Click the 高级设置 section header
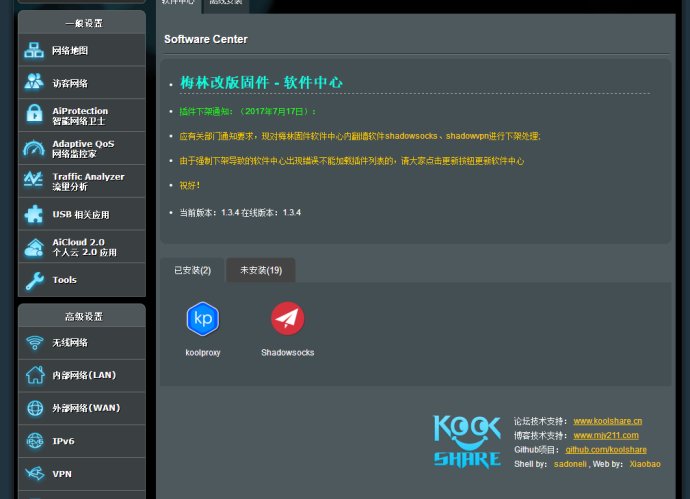The width and height of the screenshot is (690, 499). click(x=84, y=316)
